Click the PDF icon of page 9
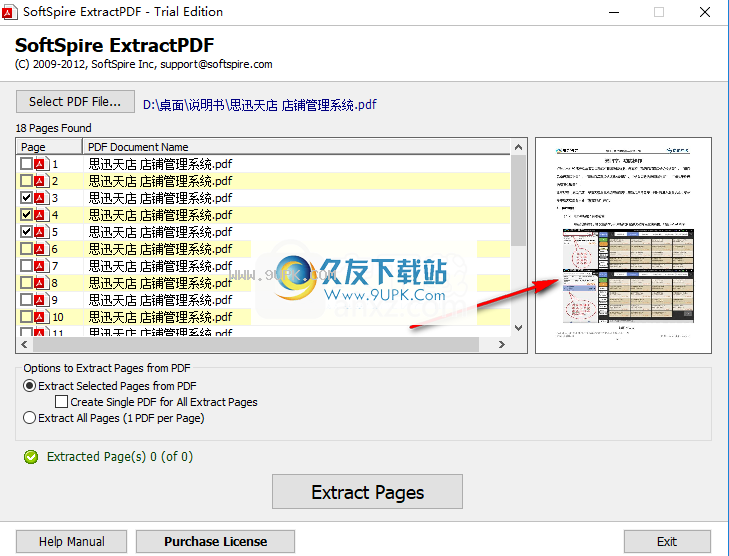 (x=41, y=299)
